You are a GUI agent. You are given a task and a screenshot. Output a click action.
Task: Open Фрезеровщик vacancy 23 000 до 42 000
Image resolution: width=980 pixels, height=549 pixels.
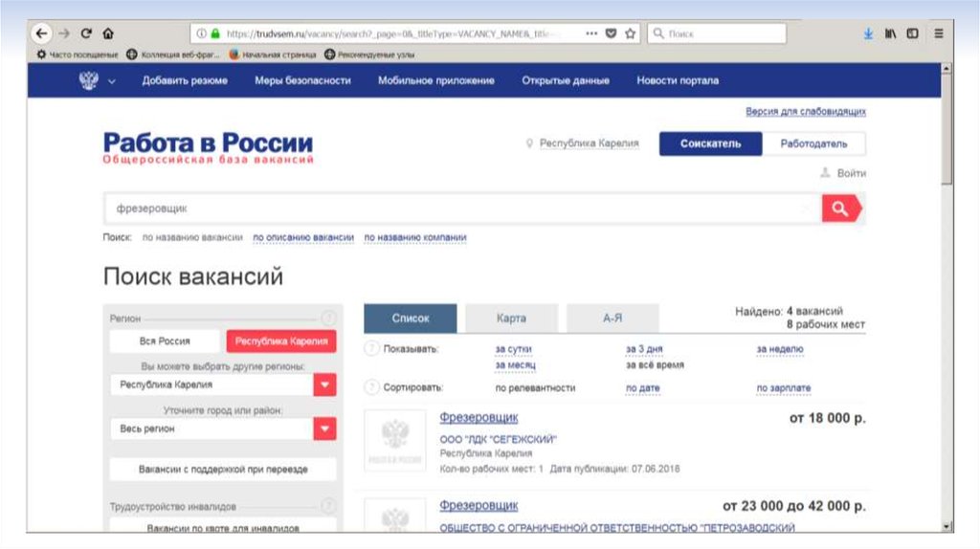click(479, 505)
